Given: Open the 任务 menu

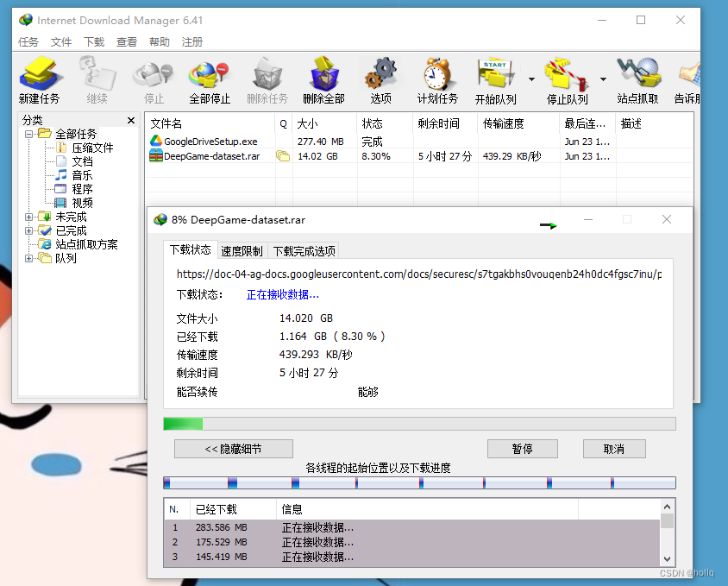Looking at the screenshot, I should [x=28, y=41].
